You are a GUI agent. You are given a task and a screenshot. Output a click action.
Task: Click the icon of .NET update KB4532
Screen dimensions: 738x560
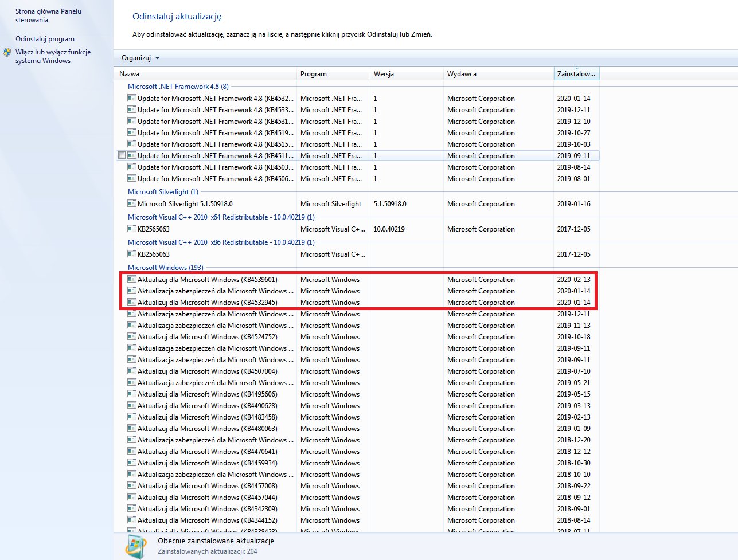132,98
